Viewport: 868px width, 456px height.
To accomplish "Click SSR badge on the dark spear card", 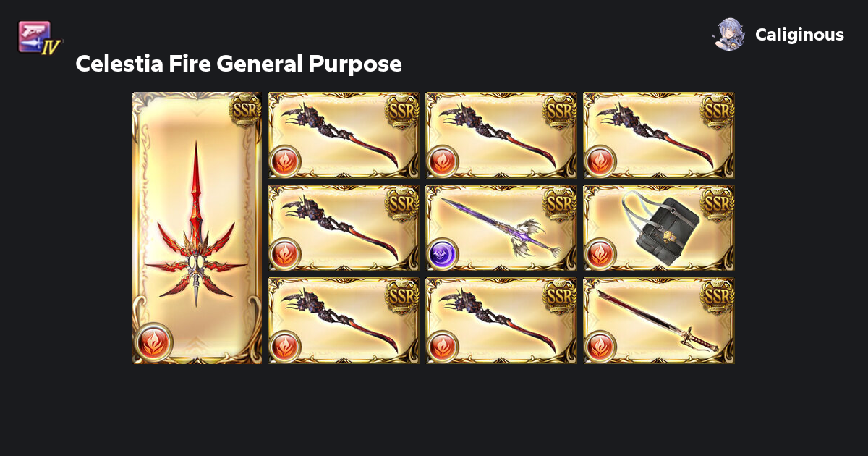I will (560, 203).
